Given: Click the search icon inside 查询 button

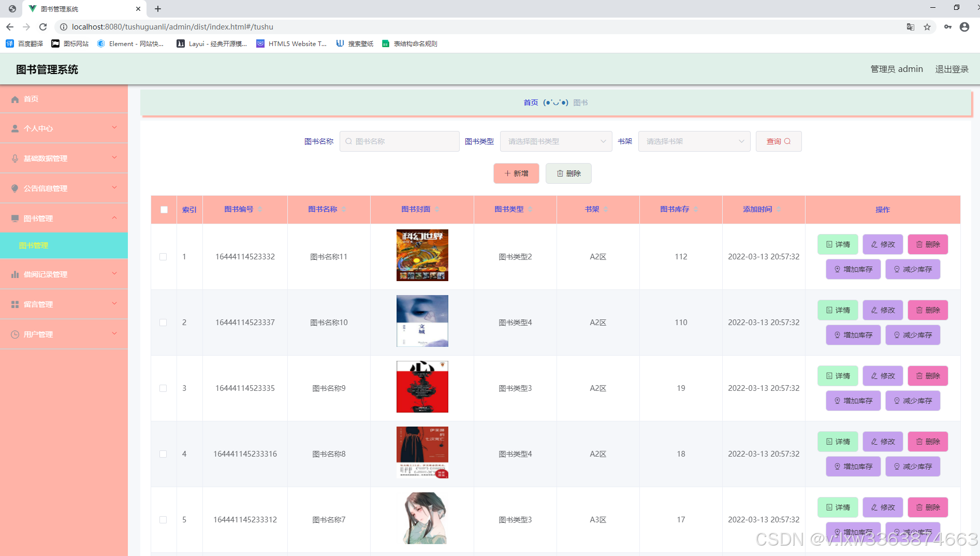Looking at the screenshot, I should [x=788, y=141].
